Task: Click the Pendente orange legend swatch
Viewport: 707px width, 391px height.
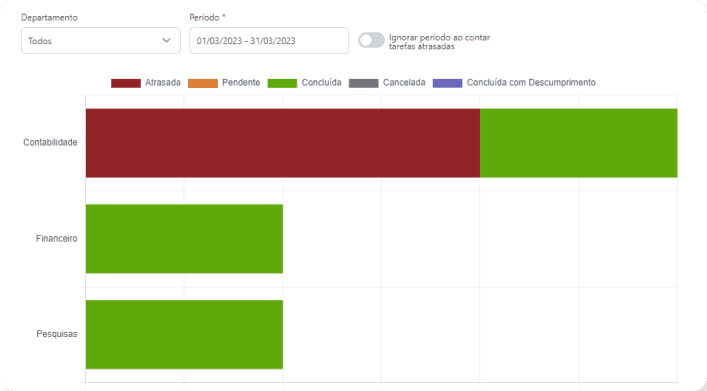Action: pos(203,83)
